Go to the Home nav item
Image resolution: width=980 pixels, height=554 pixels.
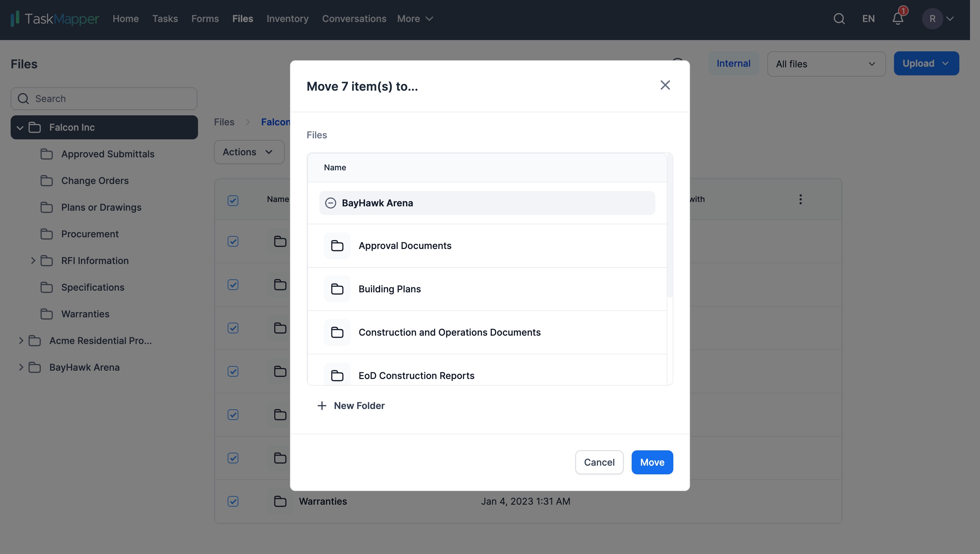click(126, 19)
